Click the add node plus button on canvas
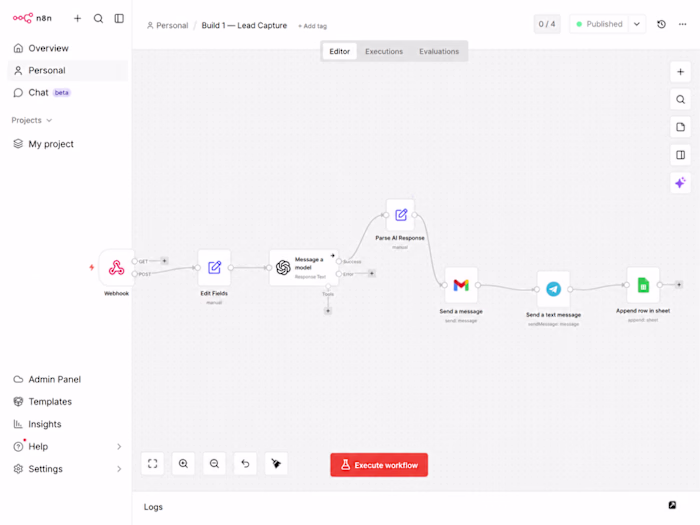 click(680, 72)
